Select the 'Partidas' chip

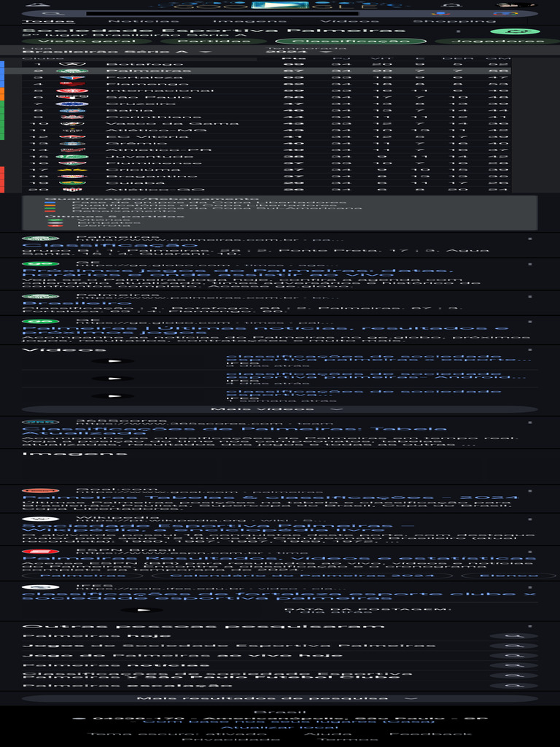pyautogui.click(x=212, y=41)
